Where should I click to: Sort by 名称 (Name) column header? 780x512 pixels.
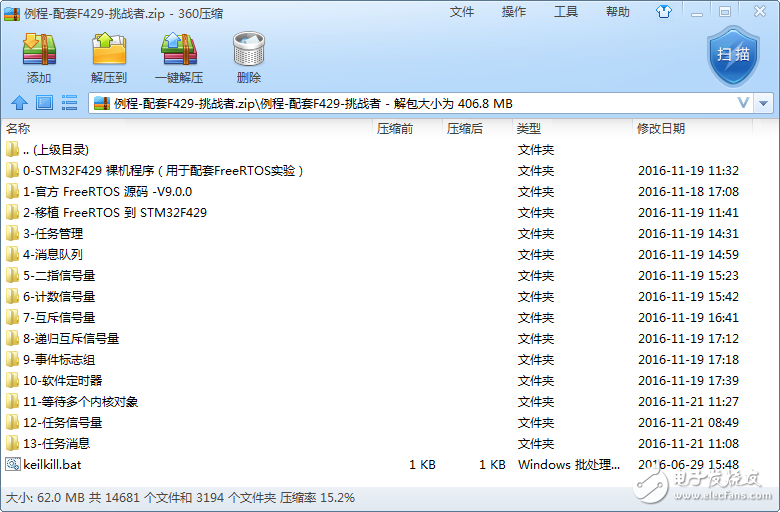click(x=18, y=128)
